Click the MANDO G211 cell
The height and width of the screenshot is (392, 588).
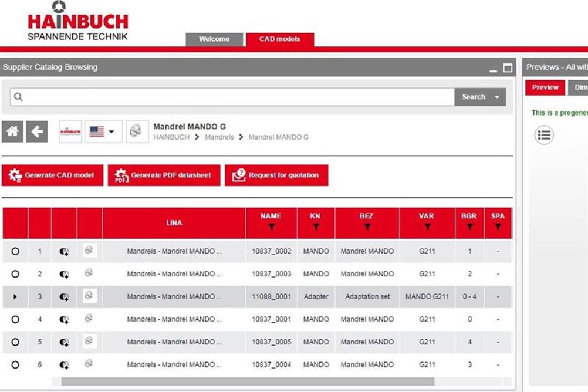tap(427, 297)
